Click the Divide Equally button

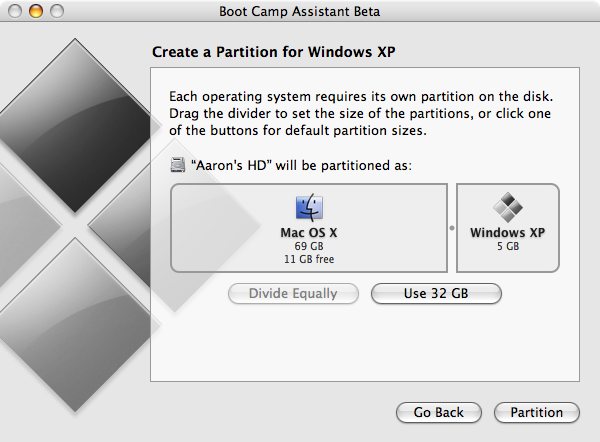click(294, 294)
